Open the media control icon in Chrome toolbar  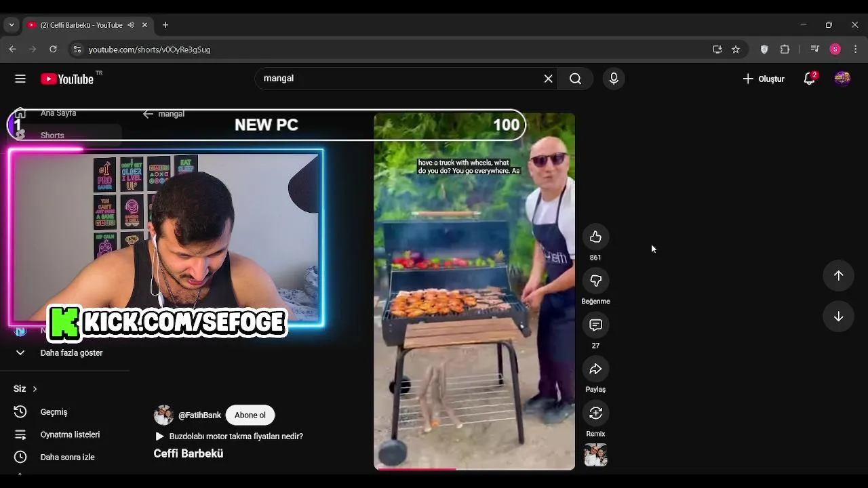click(x=815, y=49)
